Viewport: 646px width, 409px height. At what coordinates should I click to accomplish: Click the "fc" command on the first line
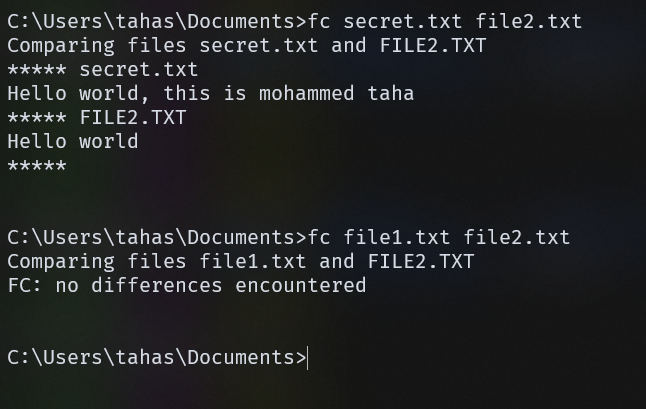(320, 21)
